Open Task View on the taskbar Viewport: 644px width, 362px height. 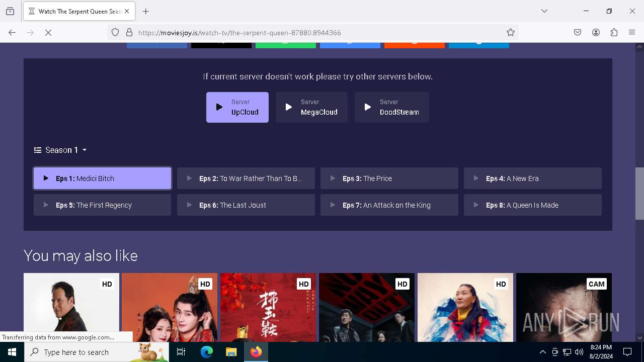[181, 352]
